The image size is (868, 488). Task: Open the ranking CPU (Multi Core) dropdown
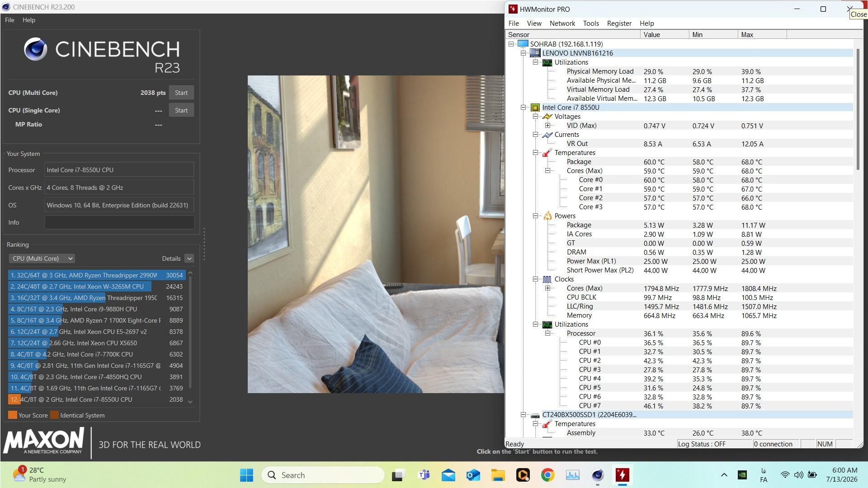(42, 258)
